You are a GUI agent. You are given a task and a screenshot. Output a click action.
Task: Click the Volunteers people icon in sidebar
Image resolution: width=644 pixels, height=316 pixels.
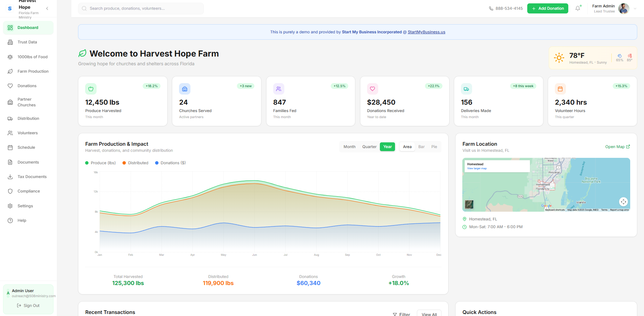(x=10, y=133)
